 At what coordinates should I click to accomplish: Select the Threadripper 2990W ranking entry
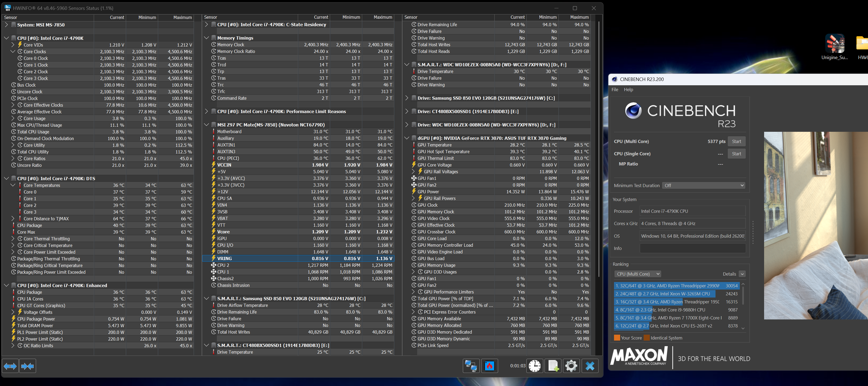[x=677, y=286]
